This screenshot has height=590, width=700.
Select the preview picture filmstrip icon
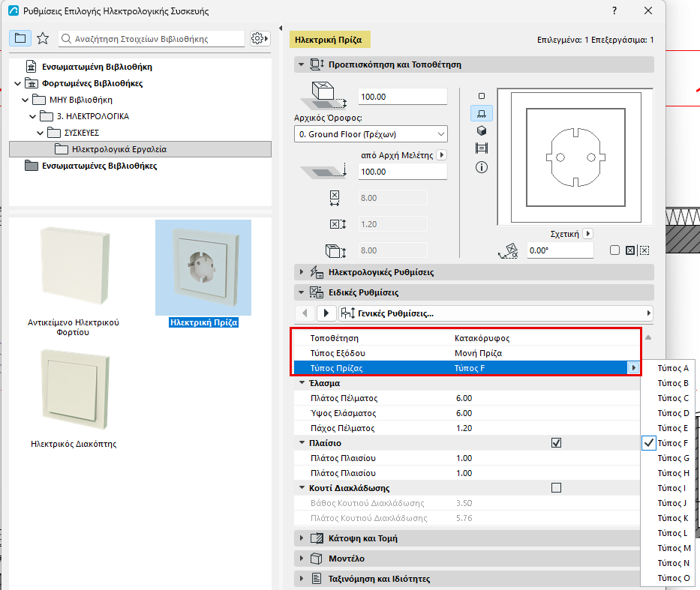click(481, 148)
